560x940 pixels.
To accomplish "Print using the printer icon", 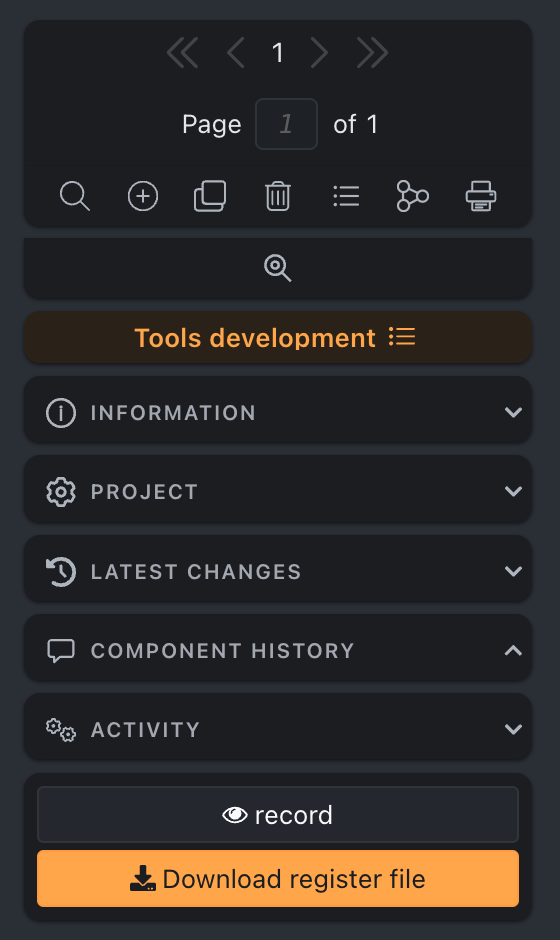I will point(481,196).
